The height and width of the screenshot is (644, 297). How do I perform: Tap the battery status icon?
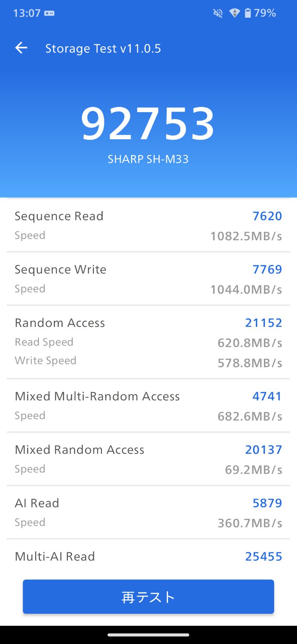point(247,13)
